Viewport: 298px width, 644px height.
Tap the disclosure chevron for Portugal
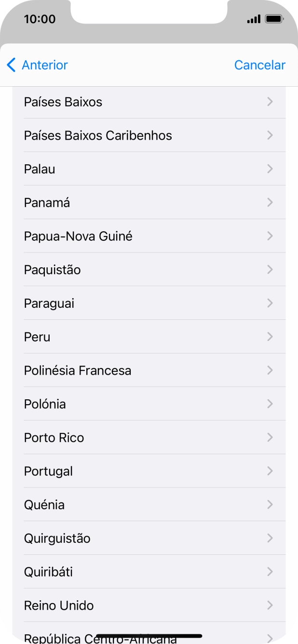coord(270,471)
